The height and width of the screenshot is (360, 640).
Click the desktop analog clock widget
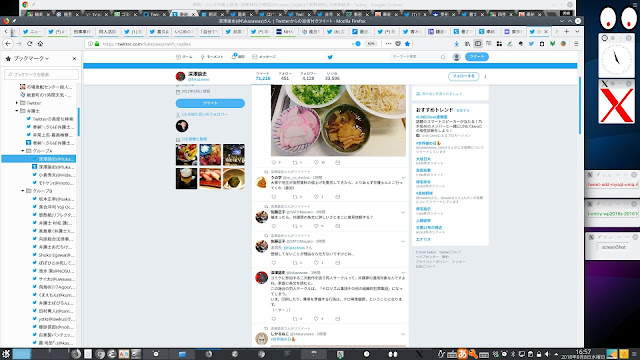(616, 59)
